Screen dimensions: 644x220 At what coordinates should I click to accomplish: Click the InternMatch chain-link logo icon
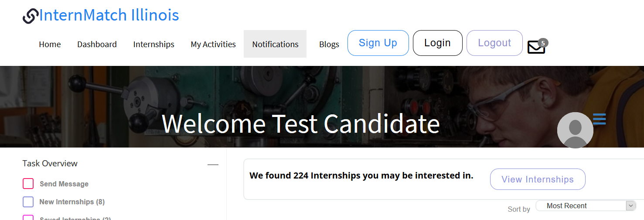[x=31, y=16]
